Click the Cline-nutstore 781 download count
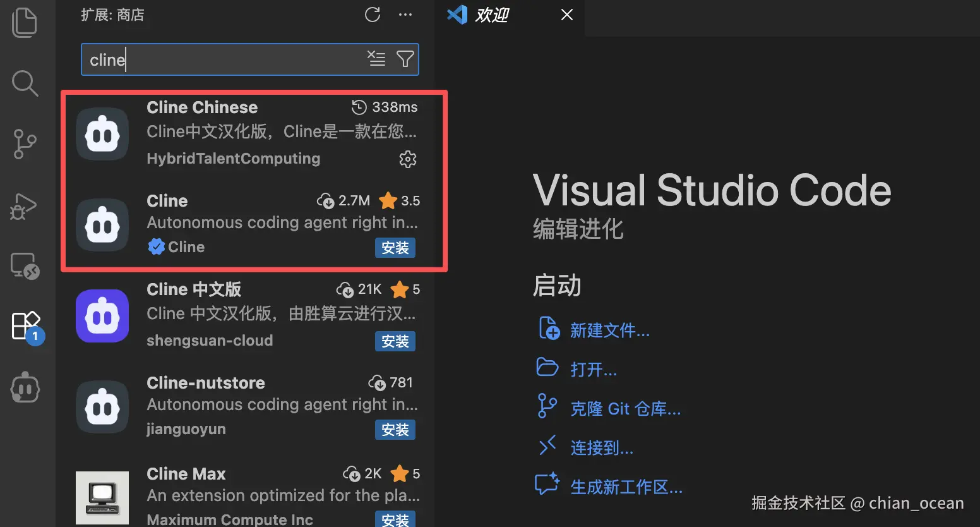The height and width of the screenshot is (527, 980). coord(391,383)
